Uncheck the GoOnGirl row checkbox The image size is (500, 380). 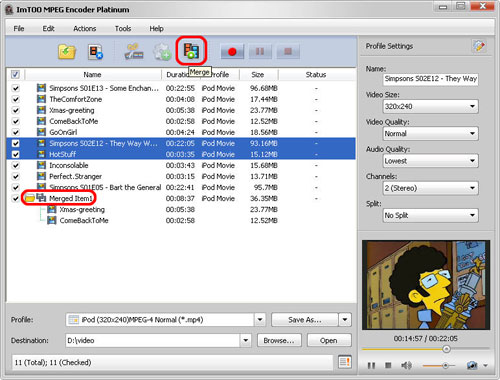[15, 132]
